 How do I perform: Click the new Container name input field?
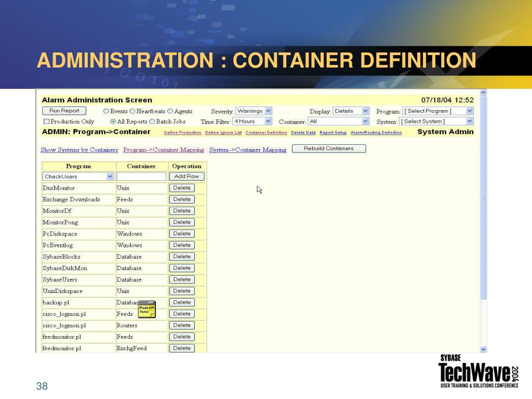pyautogui.click(x=141, y=177)
